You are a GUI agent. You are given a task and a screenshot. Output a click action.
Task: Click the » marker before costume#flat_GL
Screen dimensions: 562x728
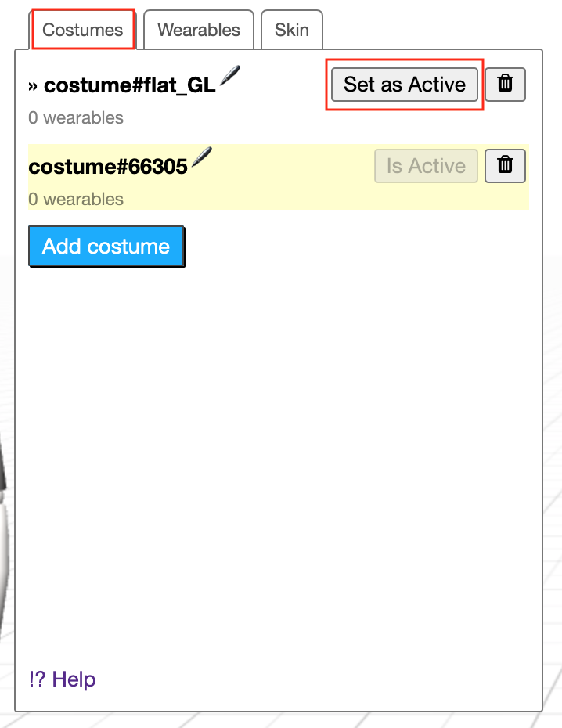click(x=33, y=86)
